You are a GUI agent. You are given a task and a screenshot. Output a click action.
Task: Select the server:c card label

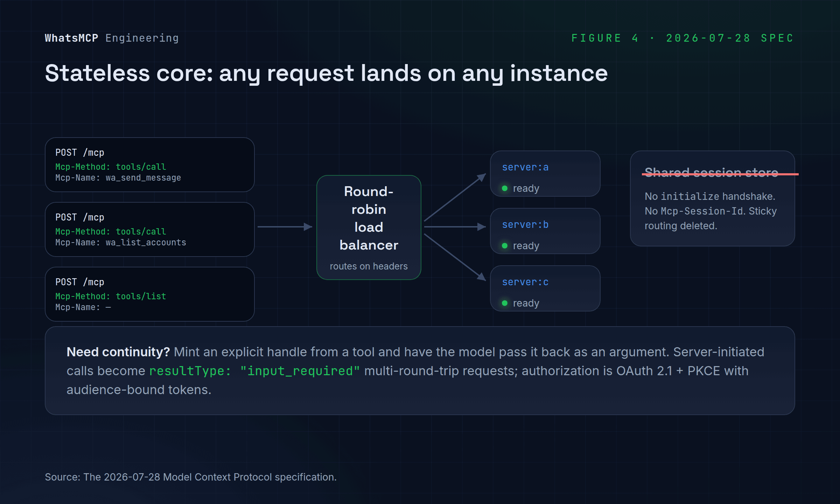(x=525, y=282)
